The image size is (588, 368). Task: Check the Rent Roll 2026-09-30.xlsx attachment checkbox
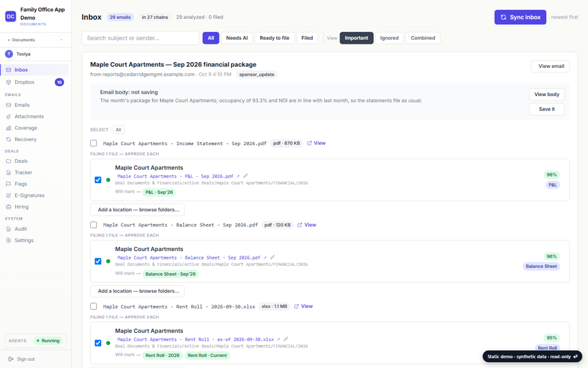click(93, 307)
